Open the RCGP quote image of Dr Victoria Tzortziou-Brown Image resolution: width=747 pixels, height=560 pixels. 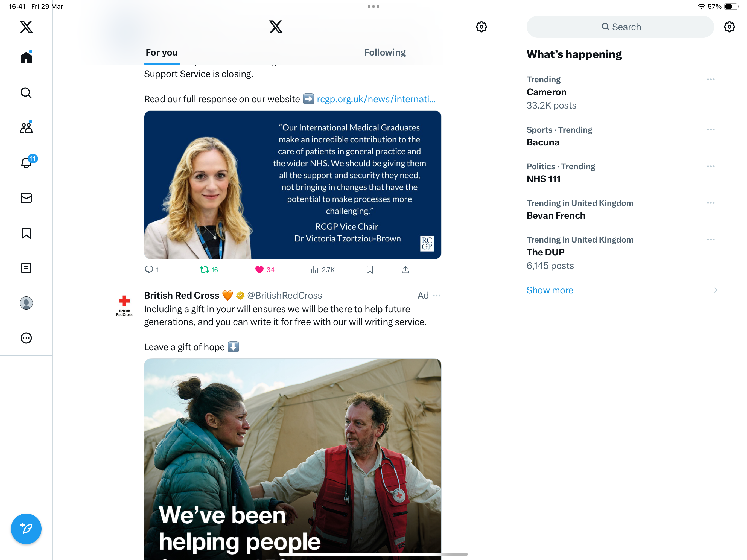tap(293, 185)
